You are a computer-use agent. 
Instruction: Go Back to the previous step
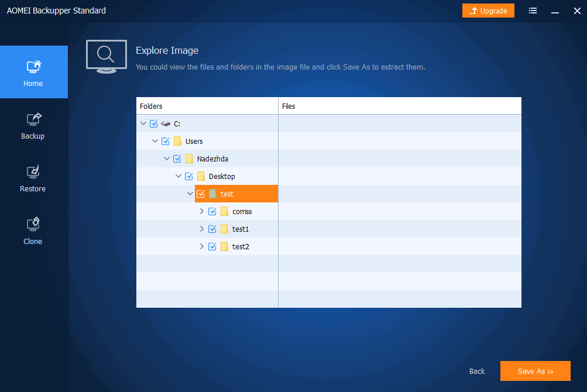(x=477, y=371)
